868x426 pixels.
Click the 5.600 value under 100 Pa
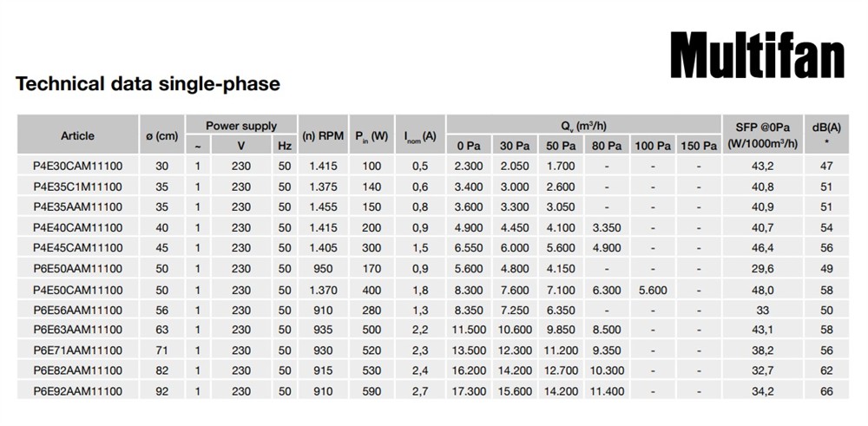tap(652, 289)
